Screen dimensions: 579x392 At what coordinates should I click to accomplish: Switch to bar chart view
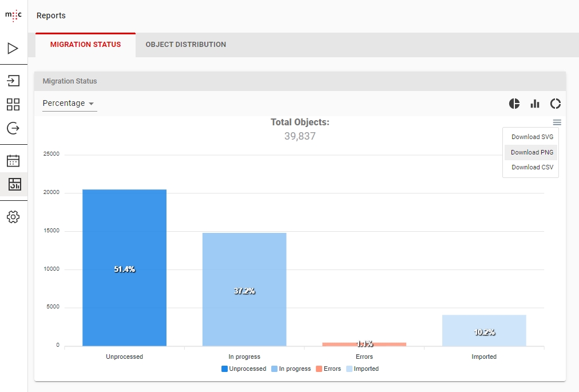click(x=535, y=104)
